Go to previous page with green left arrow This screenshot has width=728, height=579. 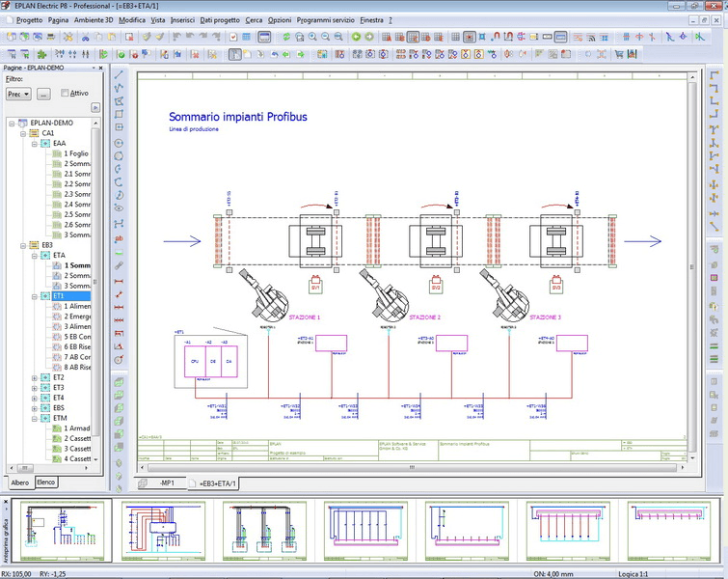point(356,37)
